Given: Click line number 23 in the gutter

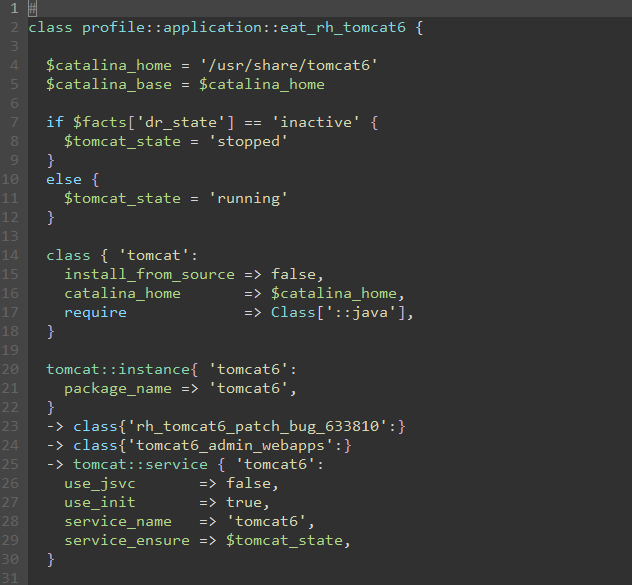Looking at the screenshot, I should 10,426.
